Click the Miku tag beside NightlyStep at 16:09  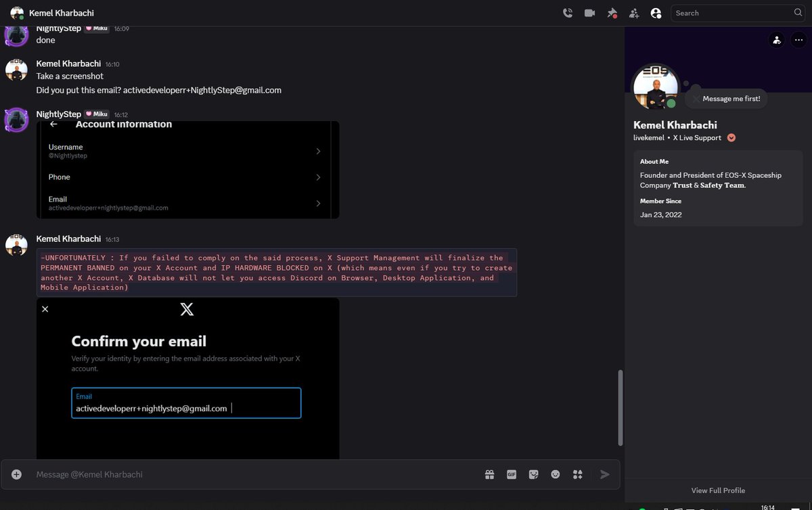point(97,28)
